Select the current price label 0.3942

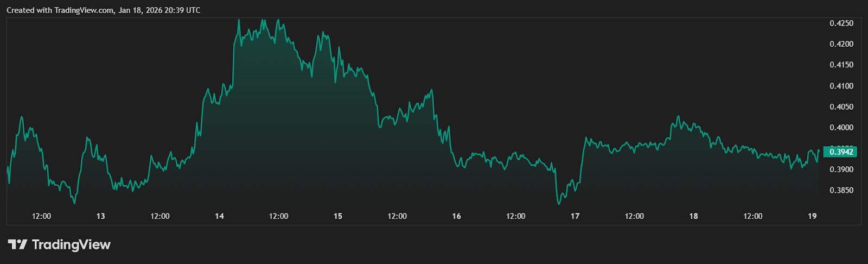tap(841, 152)
